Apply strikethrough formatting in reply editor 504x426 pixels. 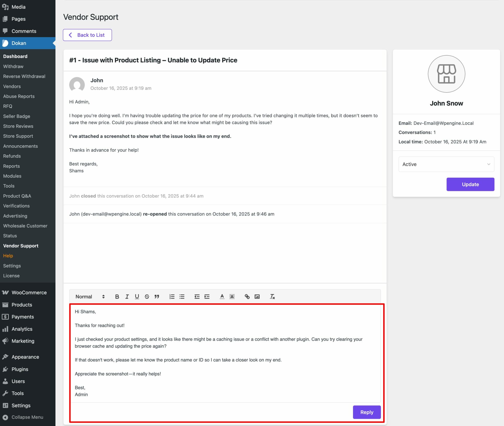pyautogui.click(x=147, y=296)
